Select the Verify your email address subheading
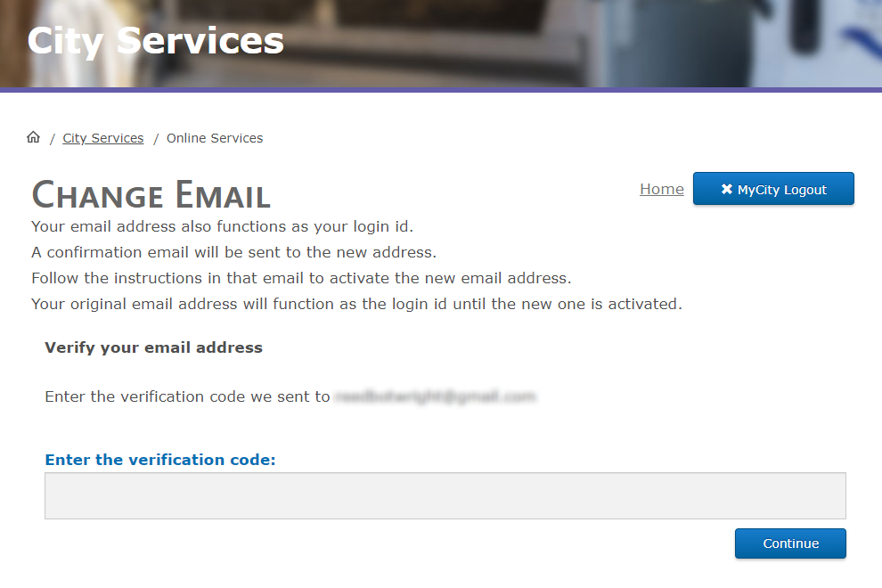The width and height of the screenshot is (882, 588). [153, 347]
